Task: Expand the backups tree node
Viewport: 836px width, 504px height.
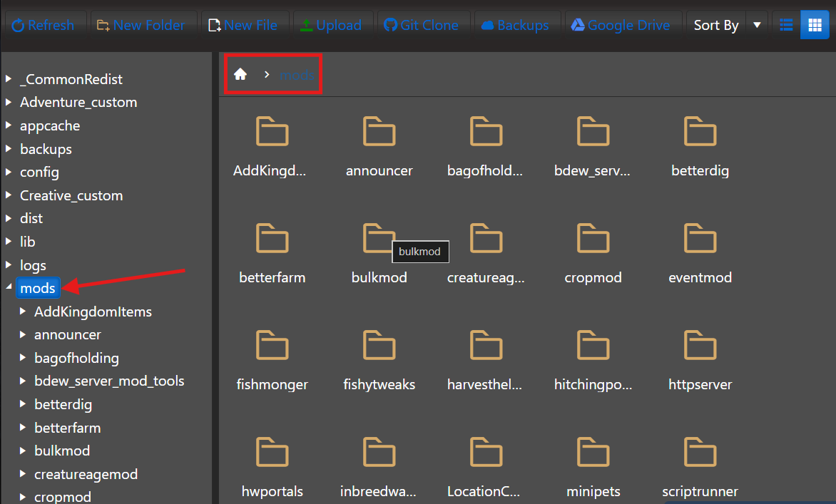Action: [9, 149]
